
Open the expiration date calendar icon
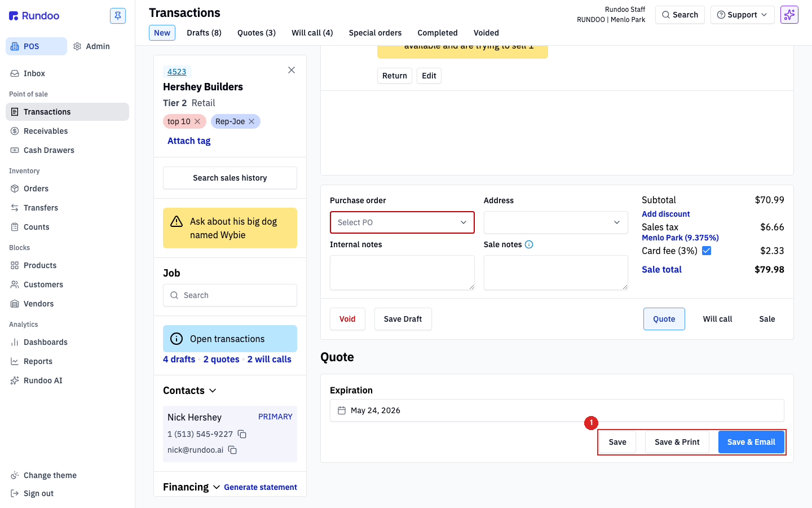[x=342, y=410]
